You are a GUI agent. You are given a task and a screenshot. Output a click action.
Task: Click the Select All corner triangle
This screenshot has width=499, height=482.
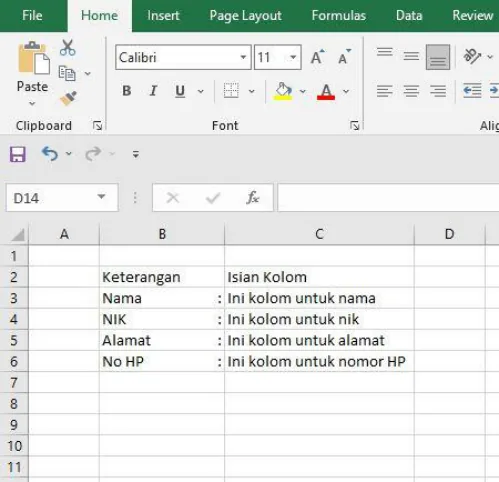[17, 234]
